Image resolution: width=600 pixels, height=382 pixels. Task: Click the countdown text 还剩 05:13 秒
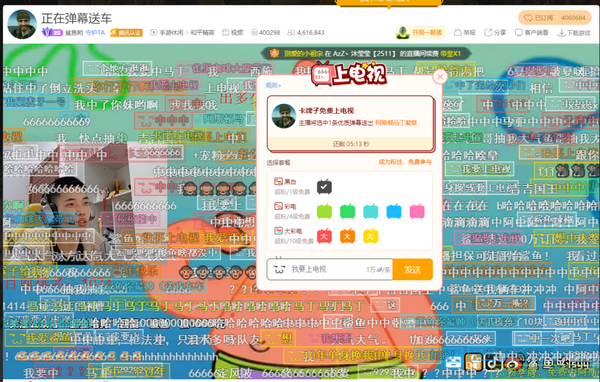point(351,144)
